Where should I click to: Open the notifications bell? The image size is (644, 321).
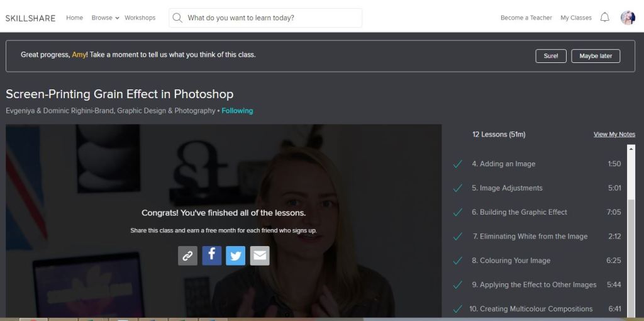click(604, 18)
